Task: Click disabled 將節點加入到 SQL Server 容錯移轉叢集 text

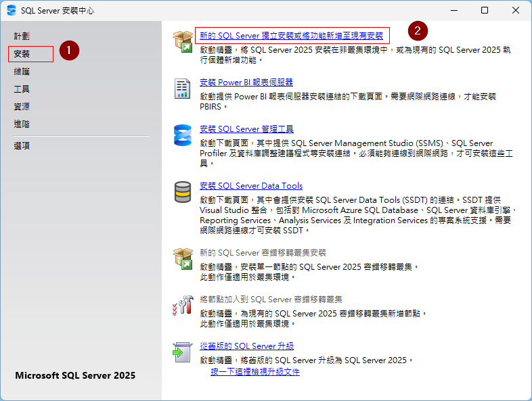Action: (271, 300)
